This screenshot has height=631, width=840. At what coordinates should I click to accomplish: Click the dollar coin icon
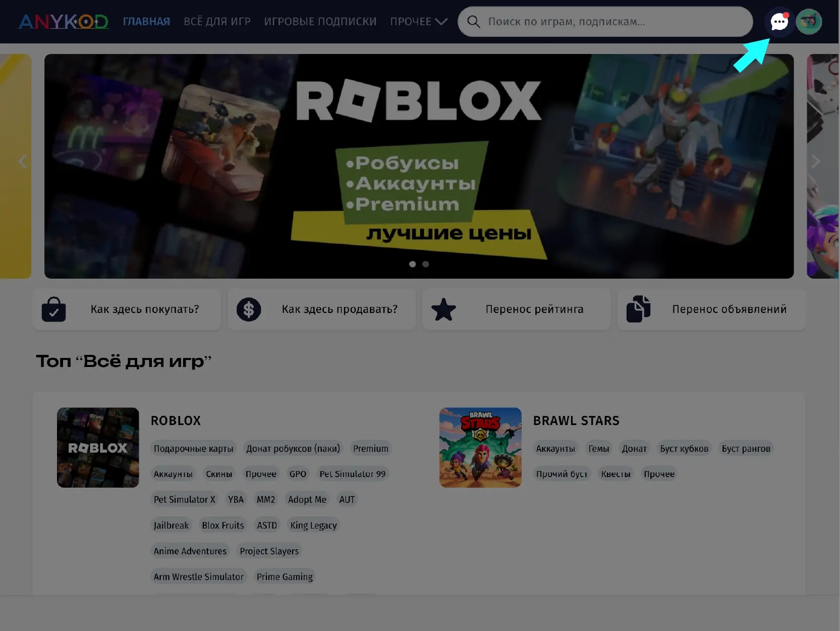pos(249,309)
